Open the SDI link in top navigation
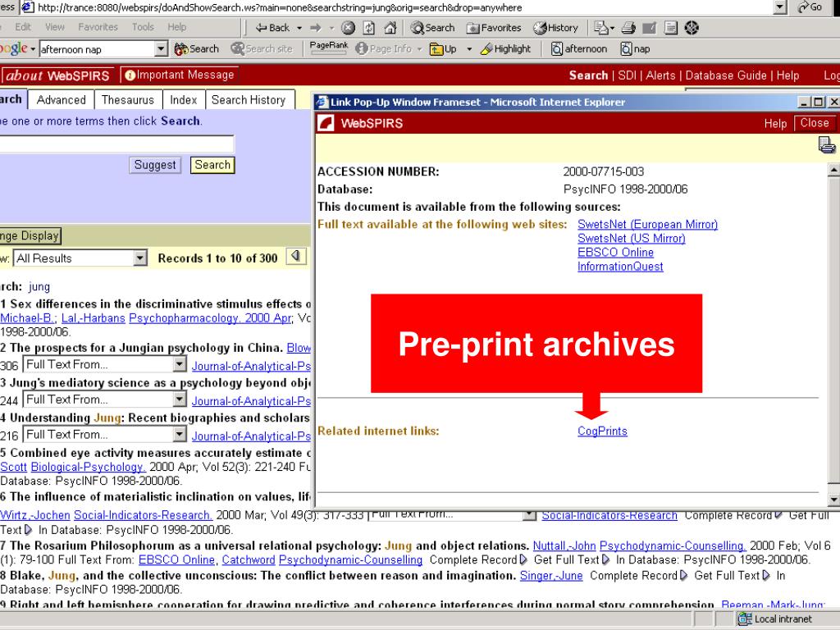Screen dimensions: 840x630 pos(627,75)
